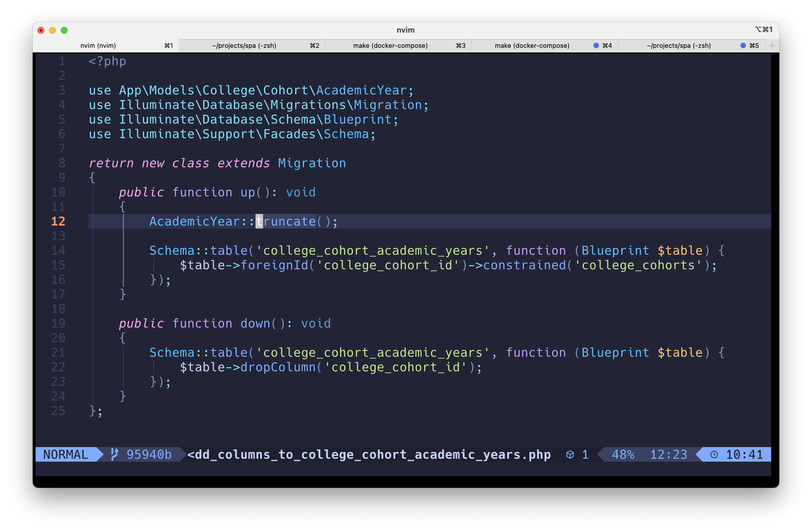Click the <?php opening tag
Image resolution: width=812 pixels, height=531 pixels.
[107, 61]
